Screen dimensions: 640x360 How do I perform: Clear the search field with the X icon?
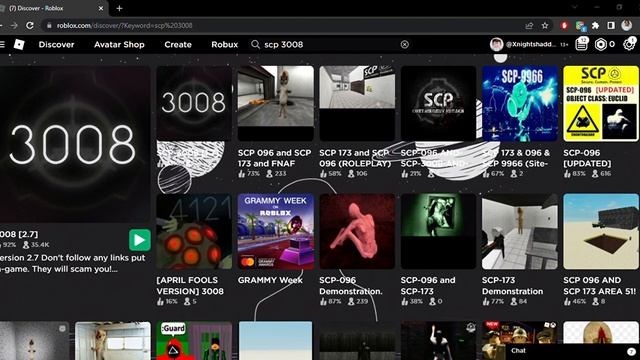[404, 44]
